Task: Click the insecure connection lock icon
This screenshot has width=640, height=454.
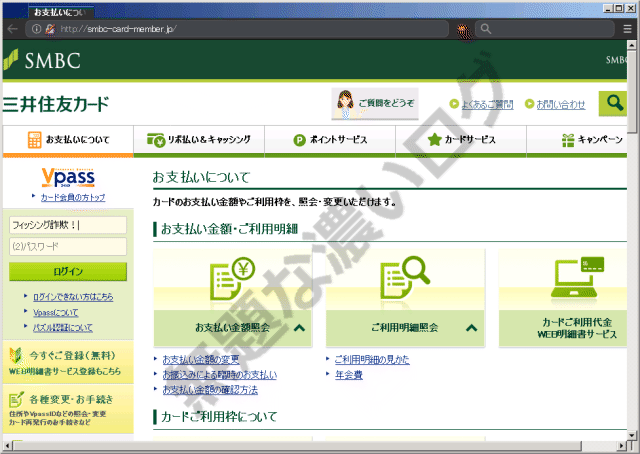Action: click(50, 29)
